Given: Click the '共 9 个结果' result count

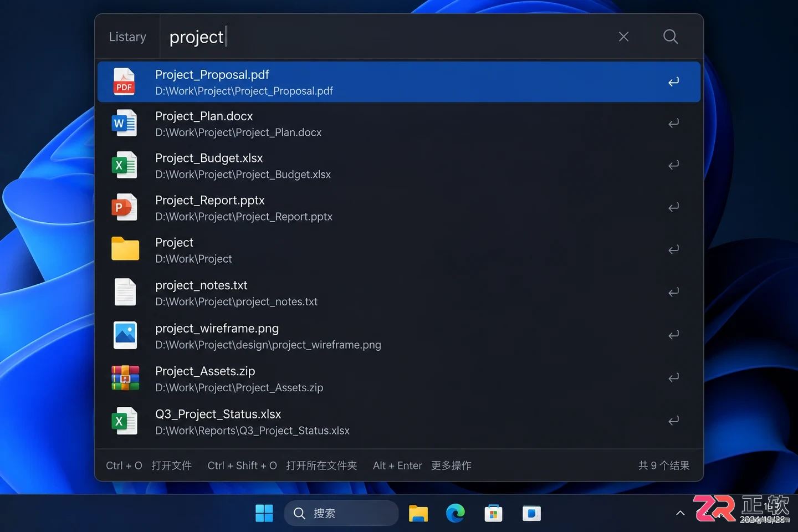Looking at the screenshot, I should click(664, 465).
